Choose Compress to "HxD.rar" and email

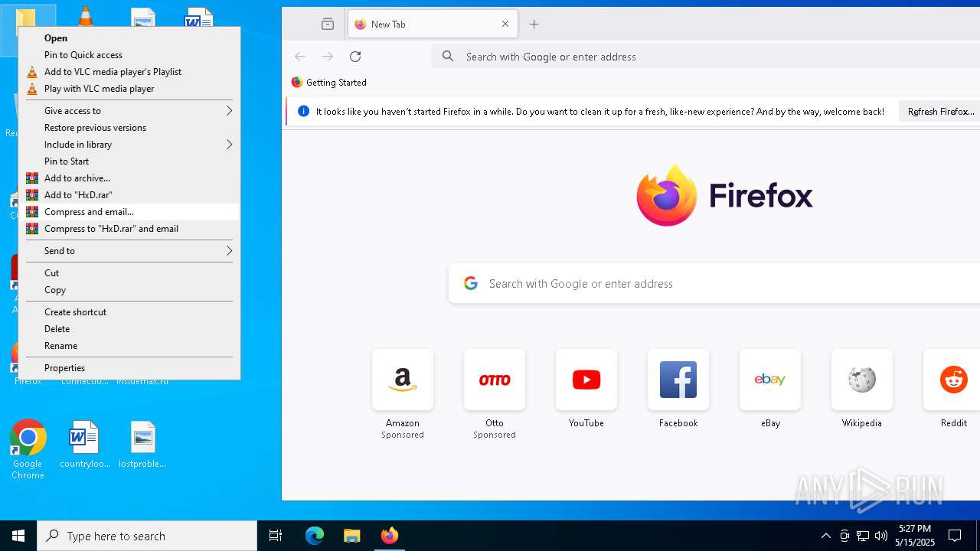129,229
